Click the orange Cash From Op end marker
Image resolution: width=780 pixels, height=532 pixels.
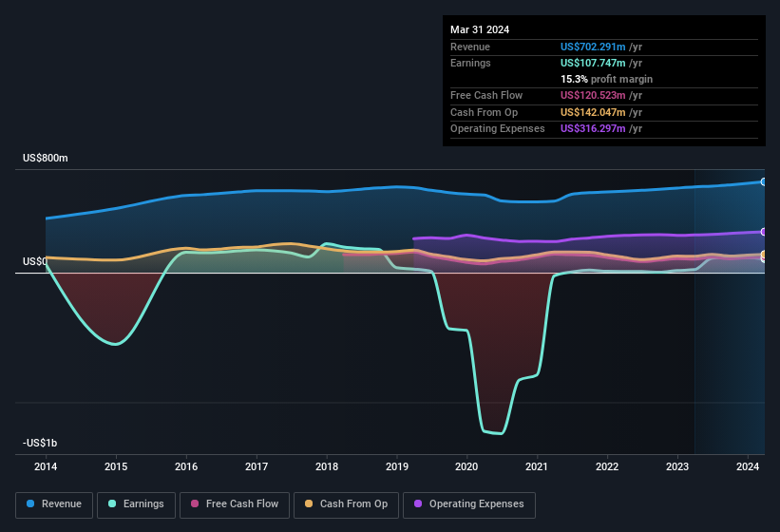click(x=763, y=255)
